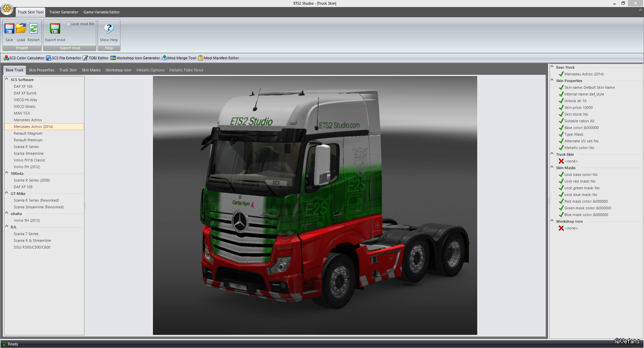Collapse the Skin Masks summary section
This screenshot has height=348, width=644.
pyautogui.click(x=552, y=167)
